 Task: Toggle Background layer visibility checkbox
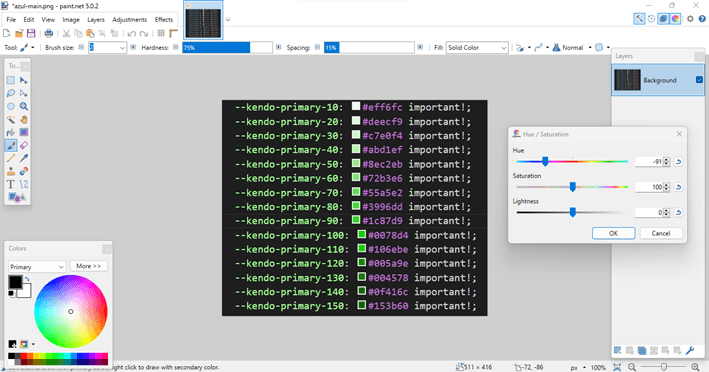pyautogui.click(x=699, y=80)
